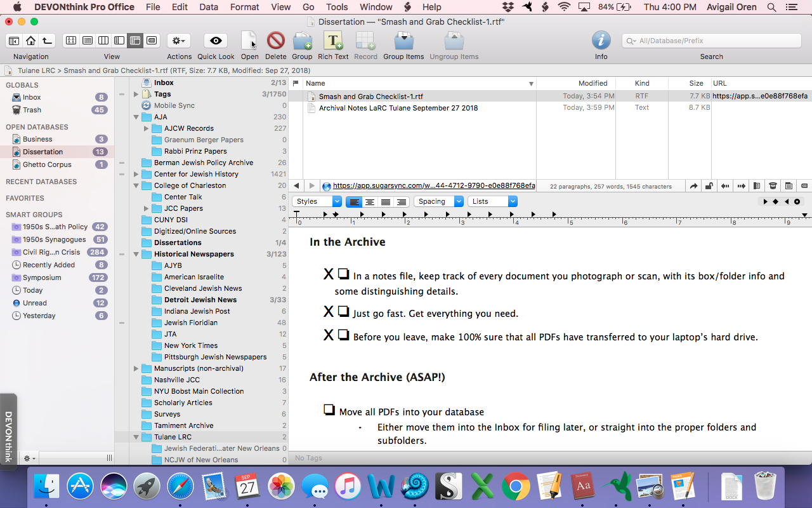
Task: Switch to split view
Action: (x=119, y=41)
